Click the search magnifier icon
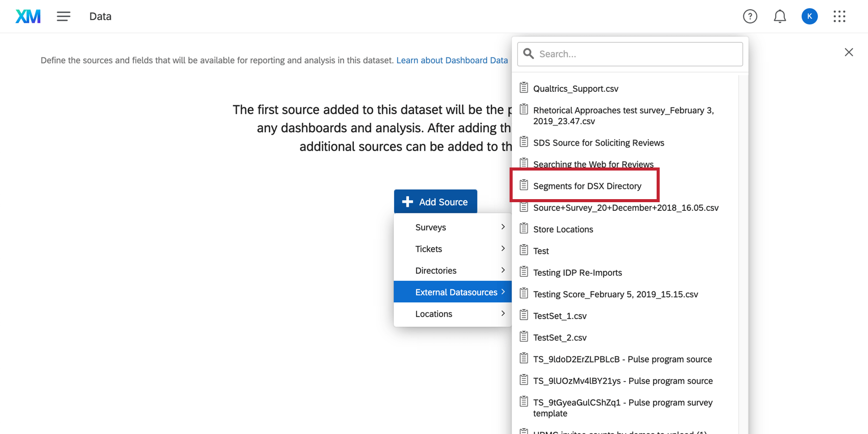The height and width of the screenshot is (434, 868). [x=528, y=54]
